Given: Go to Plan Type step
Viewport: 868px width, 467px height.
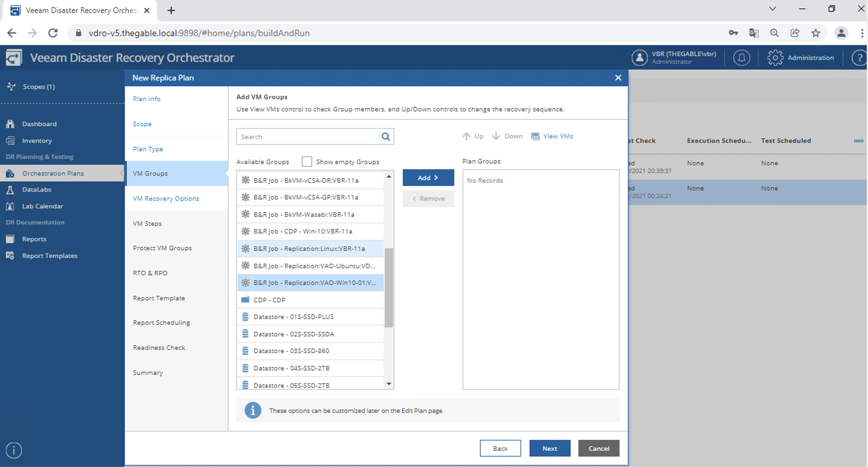Looking at the screenshot, I should [x=148, y=149].
